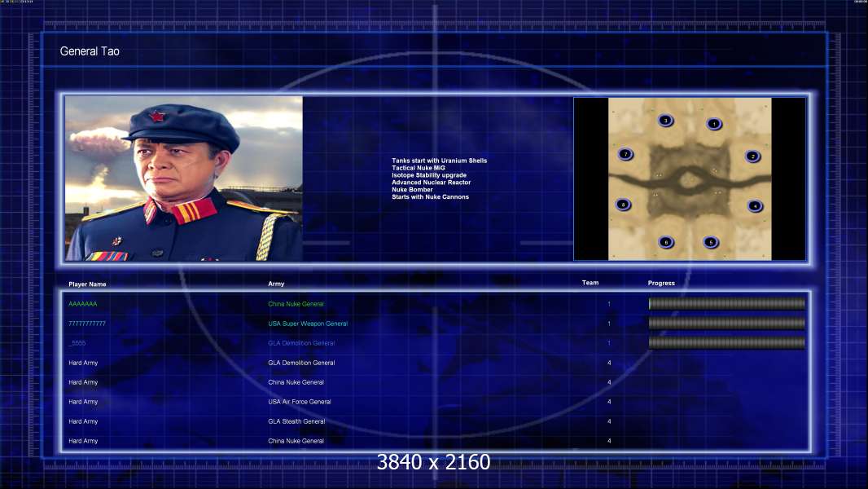
Task: Click "USA Super Weapon General" army text
Action: click(x=308, y=324)
